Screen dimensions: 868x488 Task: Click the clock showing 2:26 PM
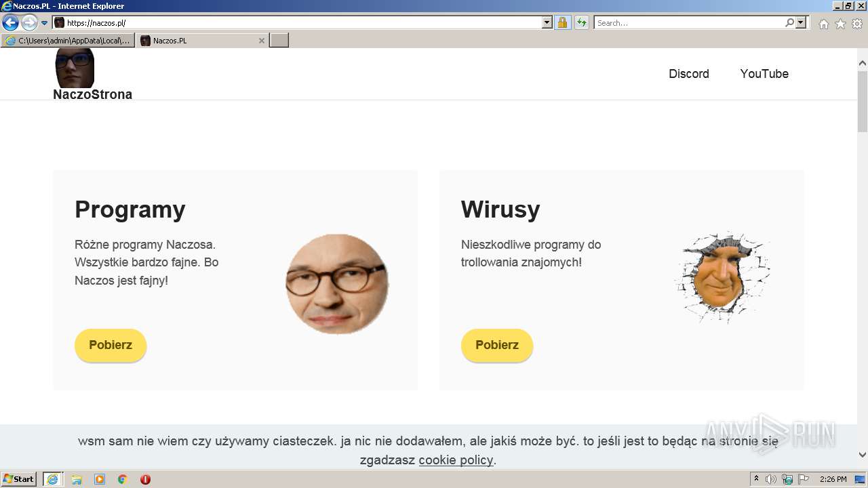(833, 479)
